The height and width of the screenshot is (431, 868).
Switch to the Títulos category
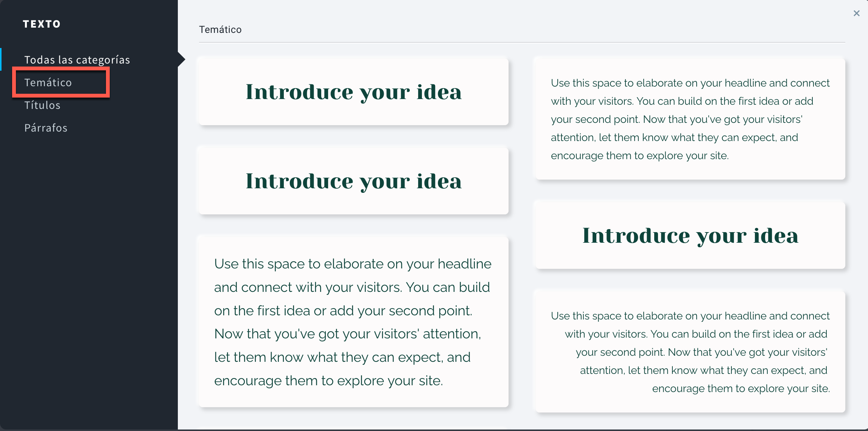pyautogui.click(x=42, y=105)
